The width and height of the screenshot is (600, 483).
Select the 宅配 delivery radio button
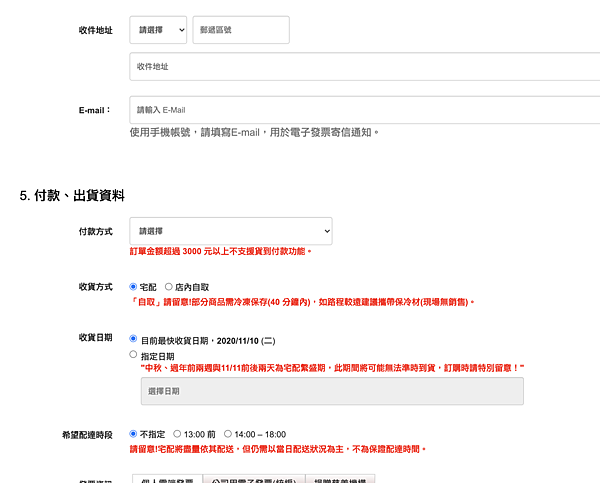tap(133, 287)
